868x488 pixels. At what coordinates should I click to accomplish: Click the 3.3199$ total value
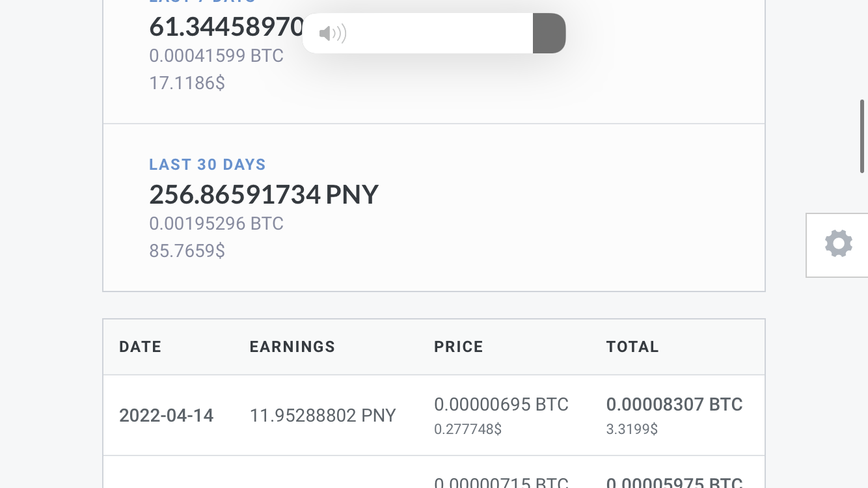pos(632,429)
